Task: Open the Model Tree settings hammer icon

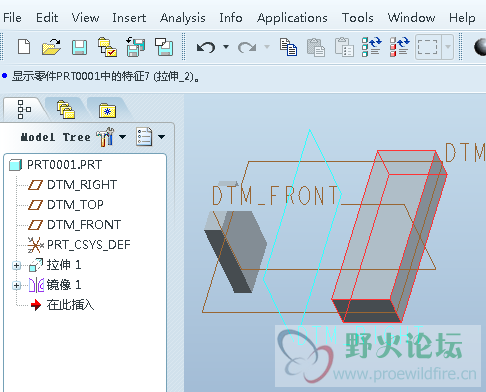Action: (105, 137)
